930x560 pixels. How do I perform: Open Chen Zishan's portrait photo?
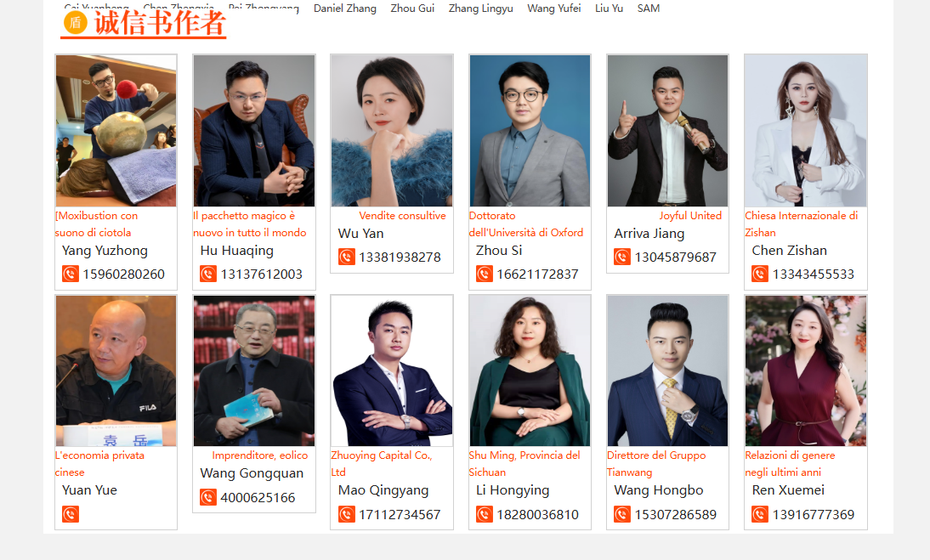click(805, 131)
